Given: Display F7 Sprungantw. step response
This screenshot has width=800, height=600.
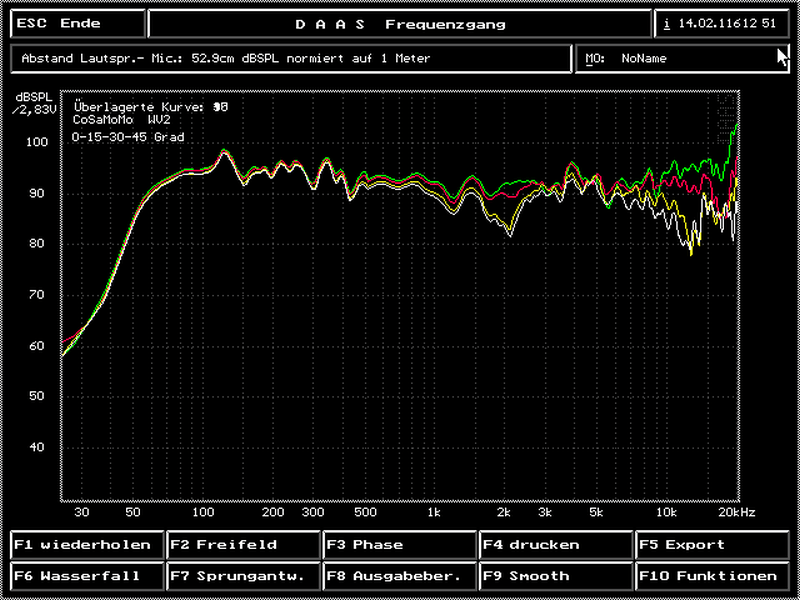Looking at the screenshot, I should 243,576.
